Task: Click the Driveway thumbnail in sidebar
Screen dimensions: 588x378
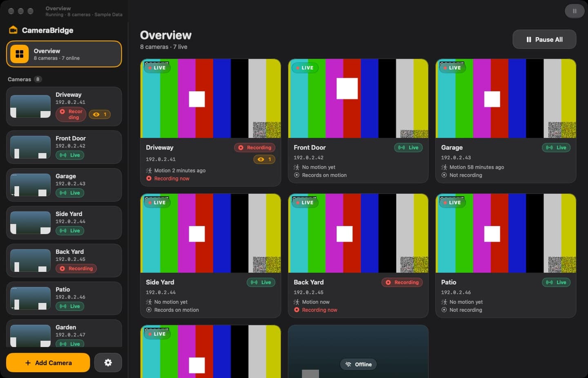Action: [x=30, y=106]
